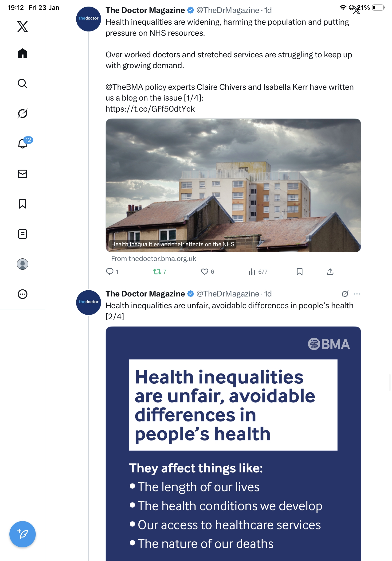Viewport: 392px width, 561px height.
Task: Open Notifications bell with 12 badge
Action: [23, 144]
